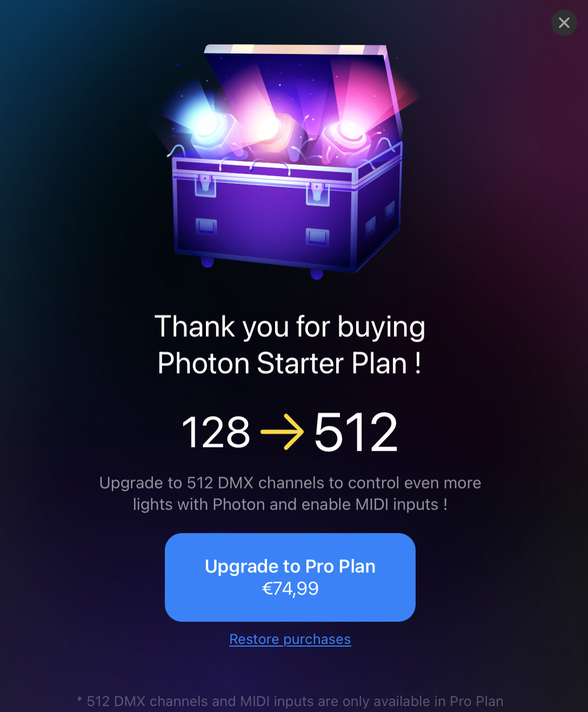Click the right latch on the flight case
The height and width of the screenshot is (712, 588).
318,194
